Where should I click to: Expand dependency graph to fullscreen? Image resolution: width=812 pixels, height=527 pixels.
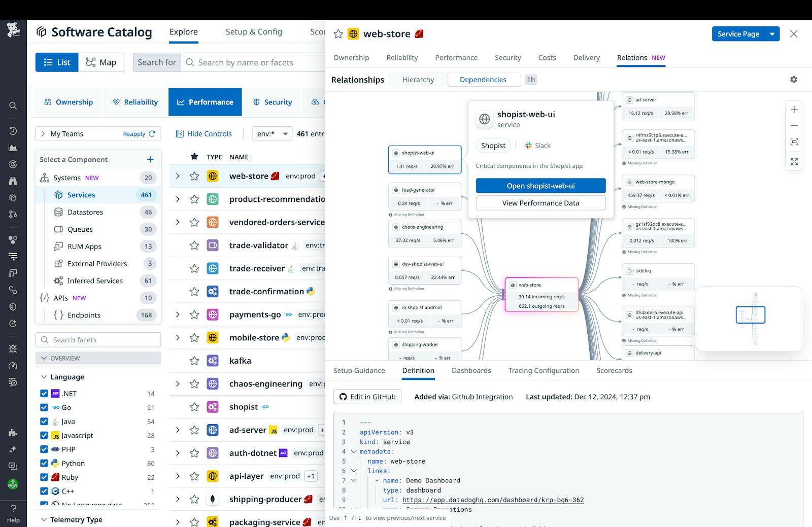[794, 162]
